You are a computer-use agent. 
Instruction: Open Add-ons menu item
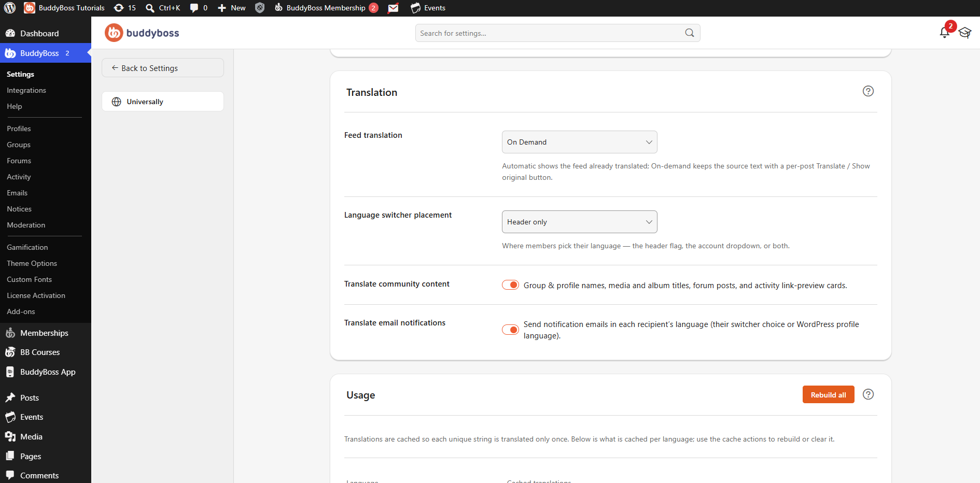click(x=21, y=311)
